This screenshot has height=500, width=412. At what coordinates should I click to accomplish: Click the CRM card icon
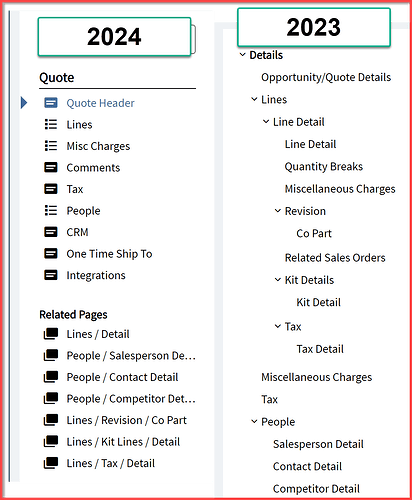tap(51, 232)
